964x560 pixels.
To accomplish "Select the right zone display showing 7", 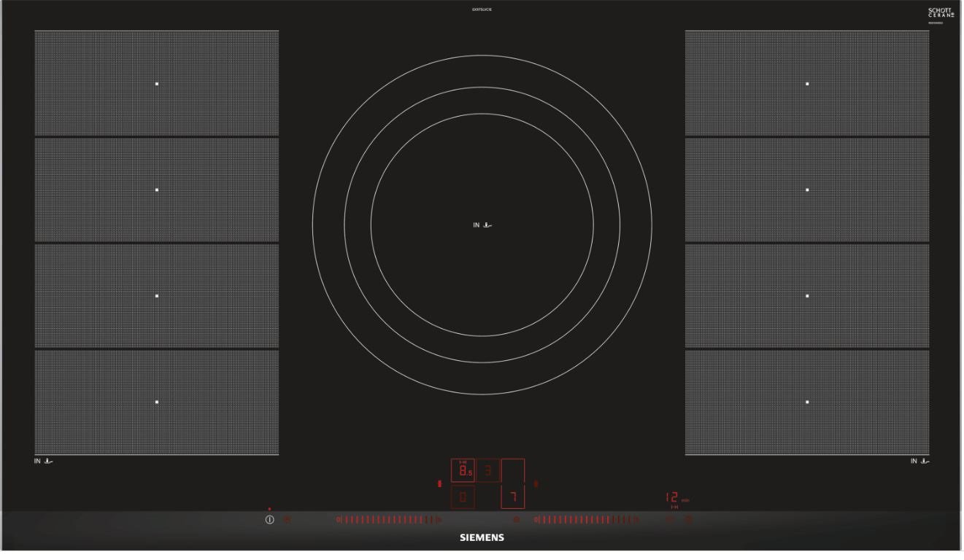I will click(x=512, y=497).
